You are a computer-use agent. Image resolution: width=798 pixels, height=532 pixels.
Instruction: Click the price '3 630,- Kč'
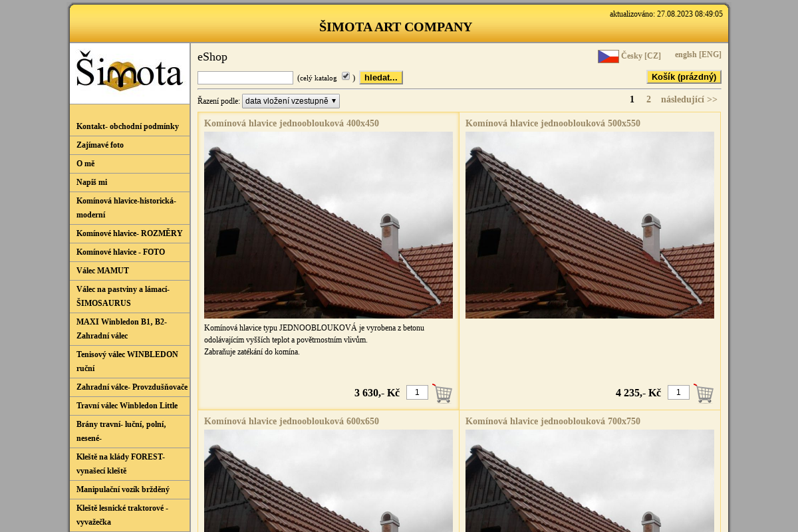click(377, 393)
